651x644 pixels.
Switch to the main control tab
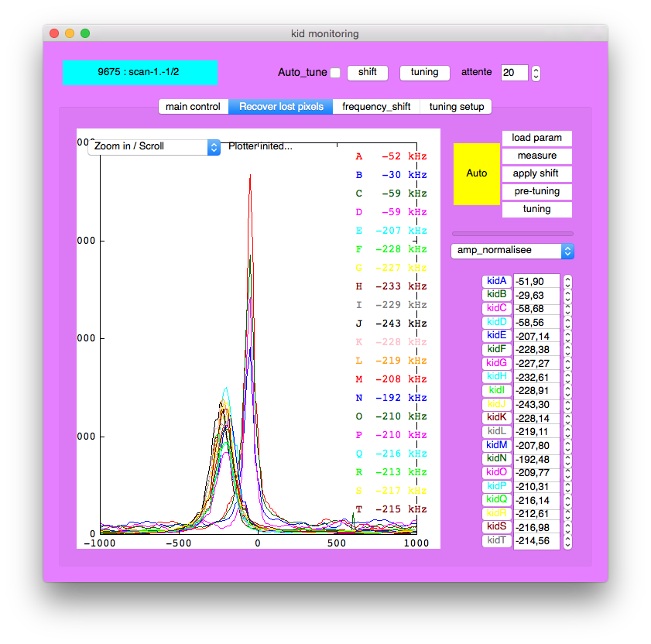pos(193,107)
